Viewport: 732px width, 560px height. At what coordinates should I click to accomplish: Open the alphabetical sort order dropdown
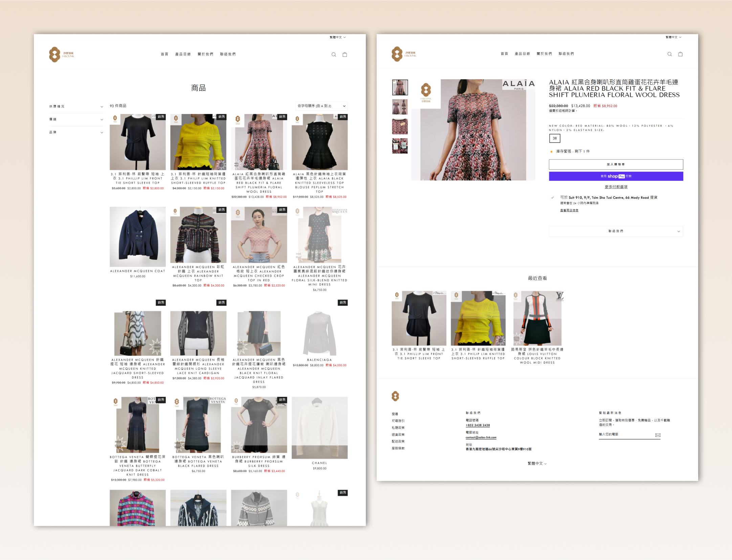321,106
